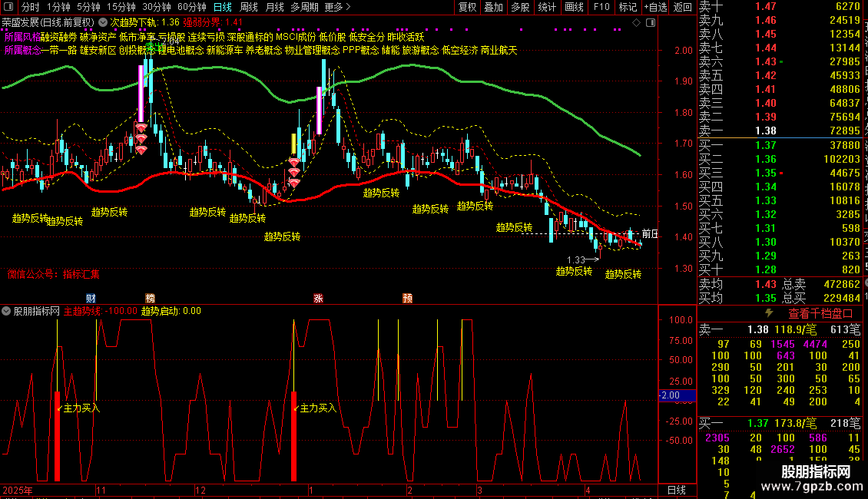Click the split-window icon beside the diamond

[x=651, y=23]
